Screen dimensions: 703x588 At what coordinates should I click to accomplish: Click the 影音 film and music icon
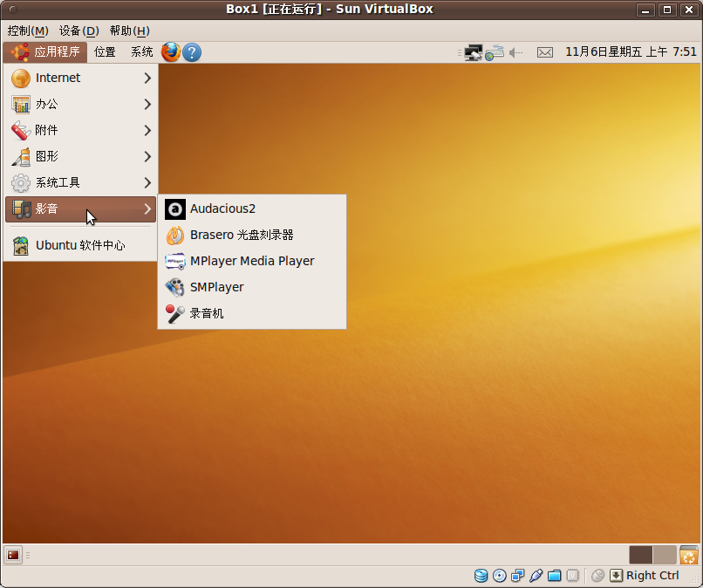(x=21, y=209)
